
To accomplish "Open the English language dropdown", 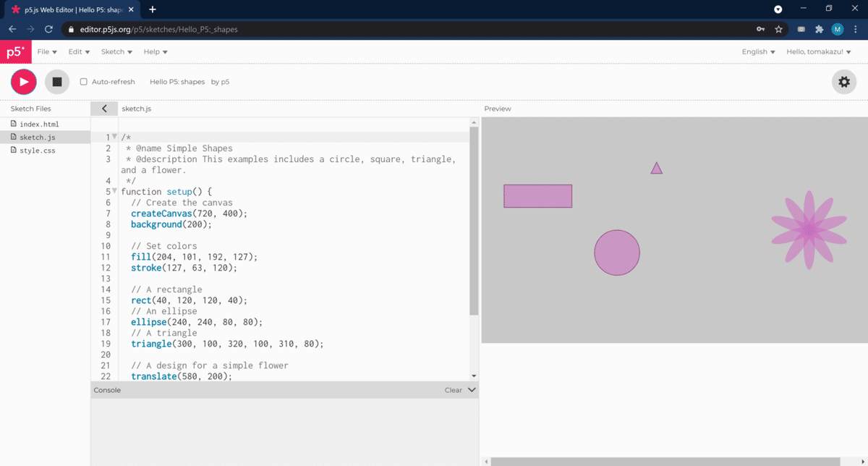I will click(x=758, y=52).
